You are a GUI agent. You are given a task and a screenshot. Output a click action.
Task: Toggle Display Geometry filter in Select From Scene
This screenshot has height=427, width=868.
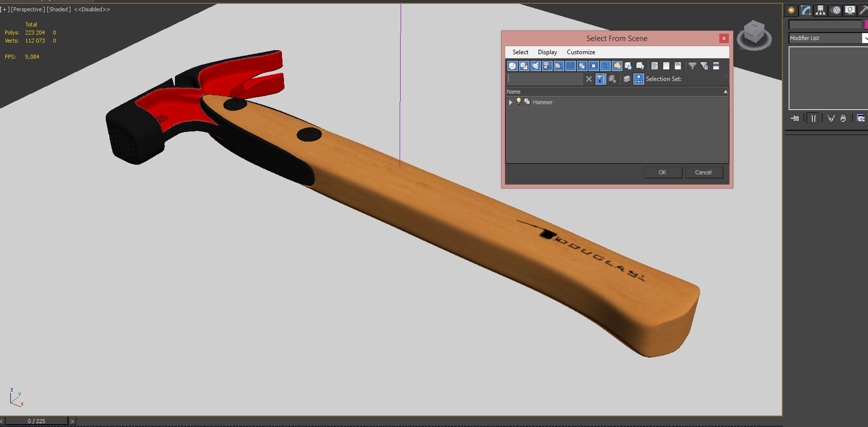click(512, 66)
